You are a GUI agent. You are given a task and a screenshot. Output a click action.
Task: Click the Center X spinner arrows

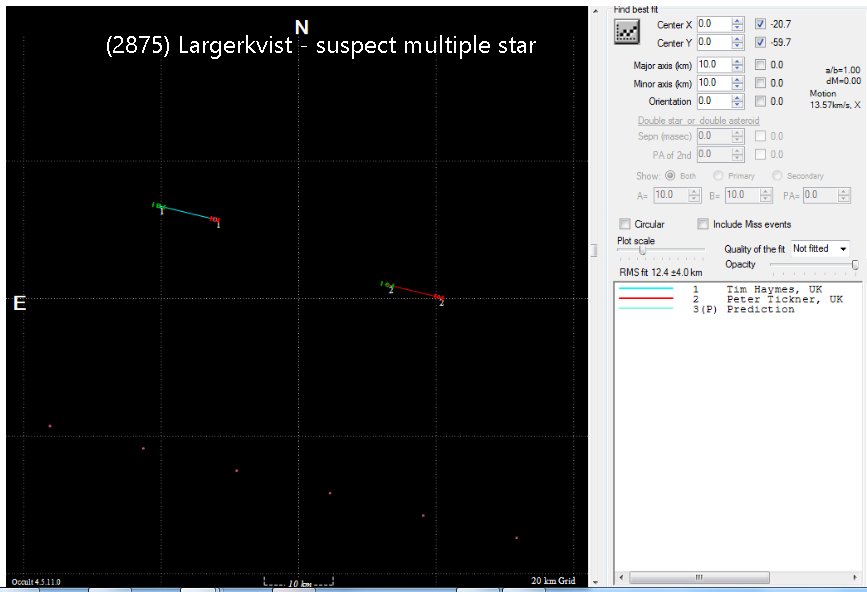(738, 24)
